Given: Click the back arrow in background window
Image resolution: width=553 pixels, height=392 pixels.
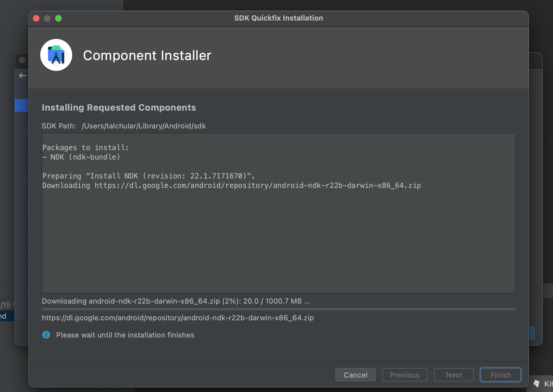Looking at the screenshot, I should [x=23, y=76].
